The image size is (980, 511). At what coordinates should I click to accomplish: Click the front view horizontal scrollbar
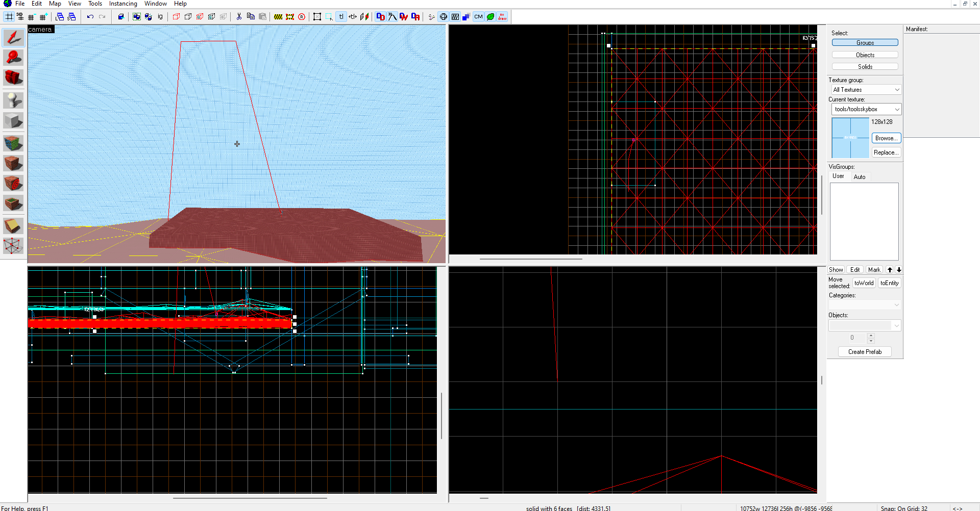tap(250, 498)
